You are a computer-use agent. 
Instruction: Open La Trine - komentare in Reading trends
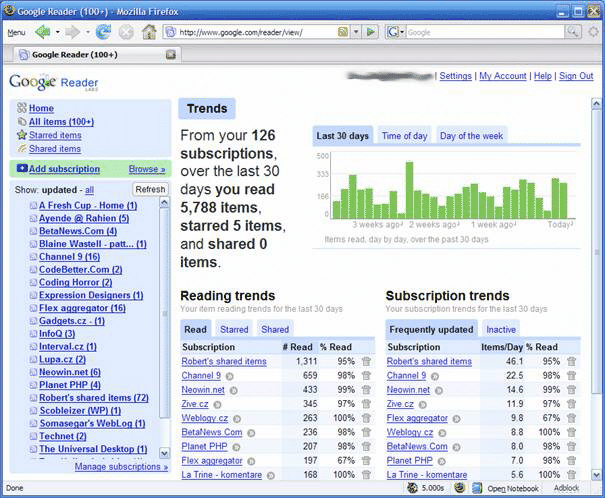(x=221, y=475)
